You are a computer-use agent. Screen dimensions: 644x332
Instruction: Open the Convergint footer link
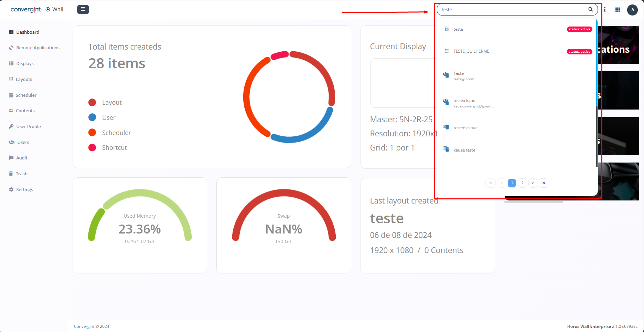[84, 326]
